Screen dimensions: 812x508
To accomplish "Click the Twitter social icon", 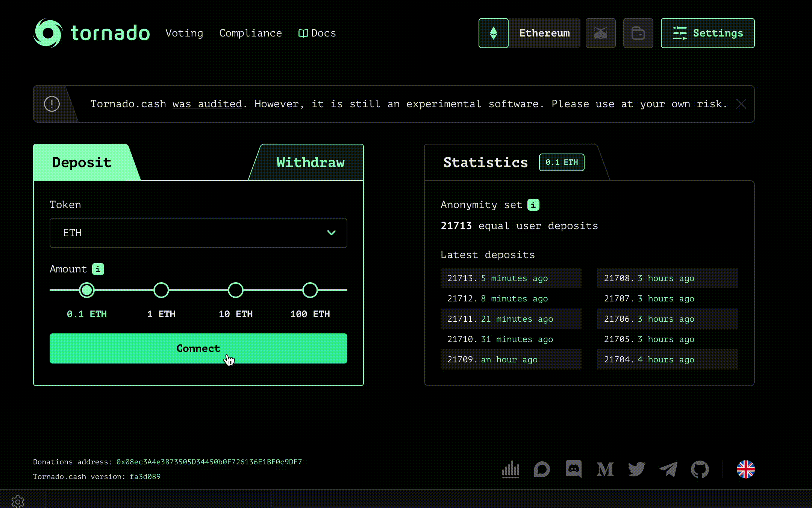I will click(637, 469).
